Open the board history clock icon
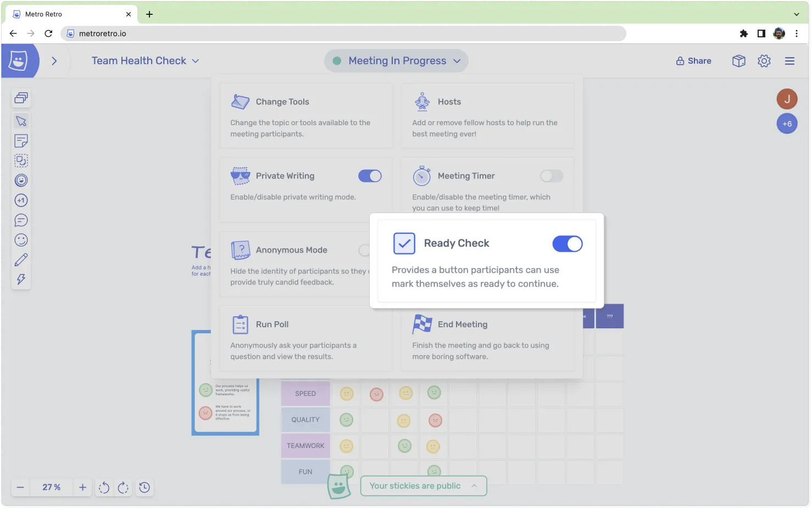 144,488
